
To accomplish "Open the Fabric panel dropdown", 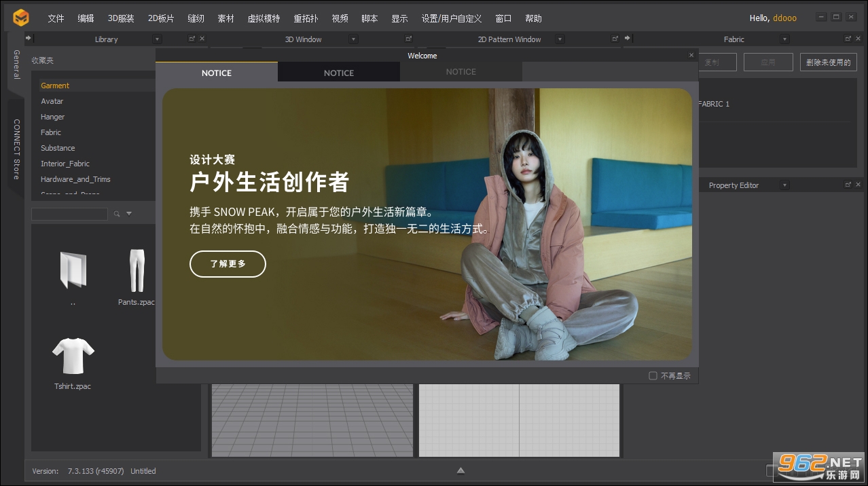I will pyautogui.click(x=785, y=39).
